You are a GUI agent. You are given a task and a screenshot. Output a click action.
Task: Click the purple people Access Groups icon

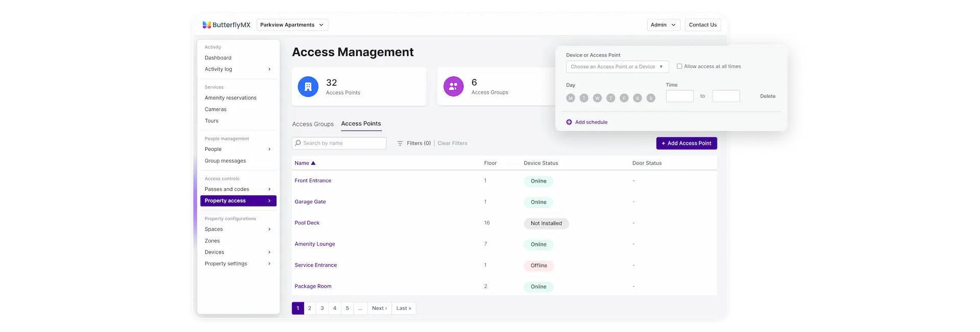(x=453, y=87)
